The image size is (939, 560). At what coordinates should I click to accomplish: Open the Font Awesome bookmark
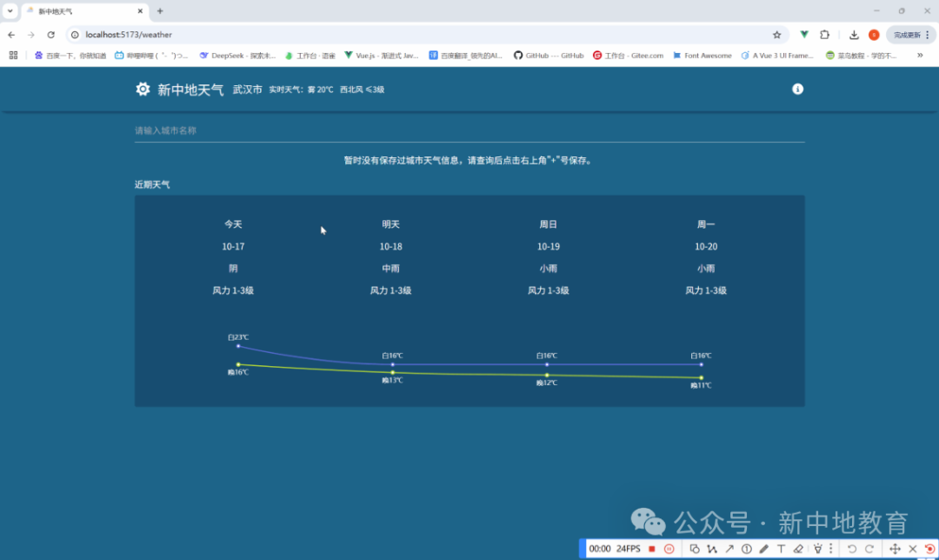(x=702, y=55)
